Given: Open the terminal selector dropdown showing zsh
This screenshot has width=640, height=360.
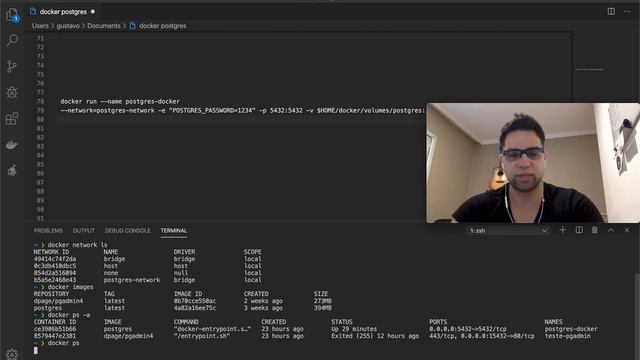Looking at the screenshot, I should pyautogui.click(x=508, y=231).
